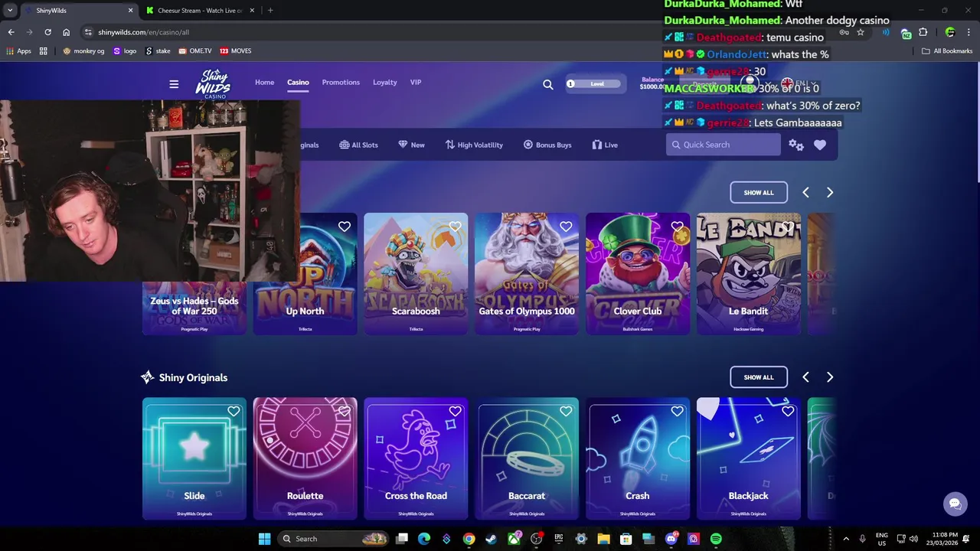980x551 pixels.
Task: Open the All Bookmarks folder
Action: coord(947,51)
